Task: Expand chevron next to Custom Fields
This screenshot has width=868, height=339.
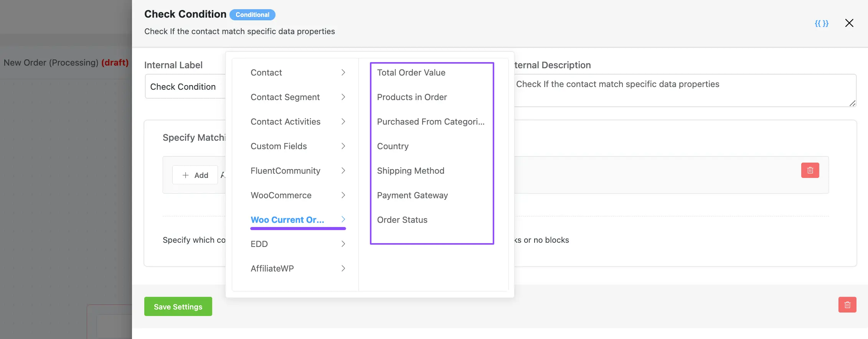Action: coord(343,146)
